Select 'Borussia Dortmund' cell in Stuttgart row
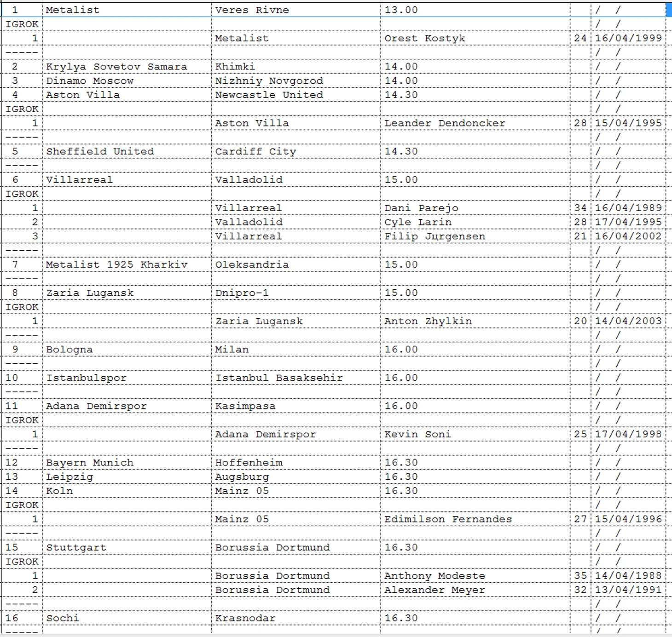The image size is (672, 637). coord(296,547)
